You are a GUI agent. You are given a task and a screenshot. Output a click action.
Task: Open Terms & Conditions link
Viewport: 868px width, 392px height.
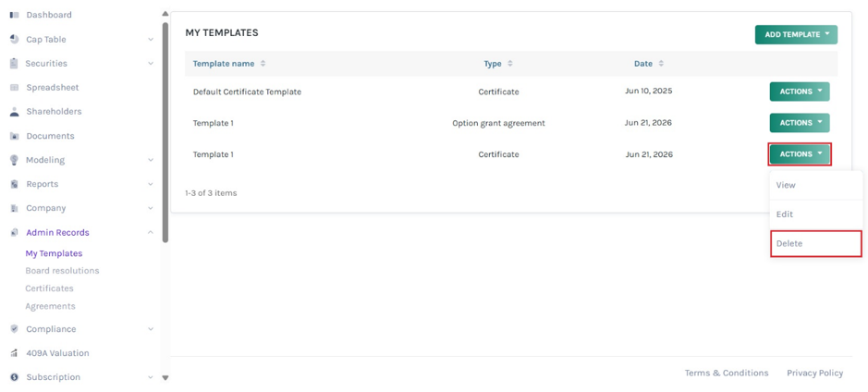tap(727, 374)
